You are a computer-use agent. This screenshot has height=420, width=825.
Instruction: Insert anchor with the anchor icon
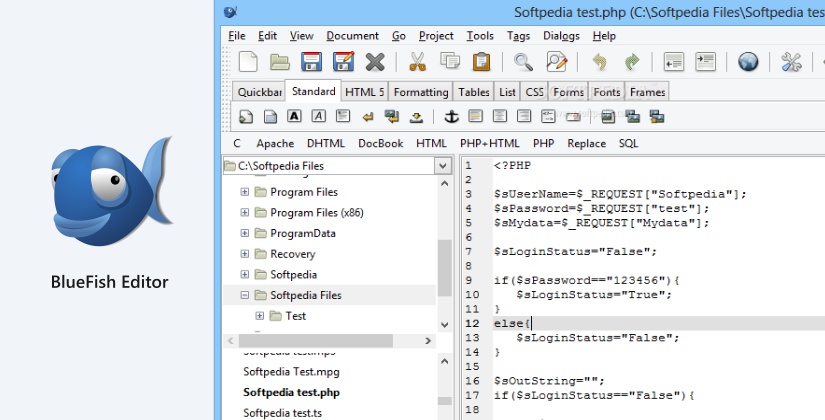[450, 117]
